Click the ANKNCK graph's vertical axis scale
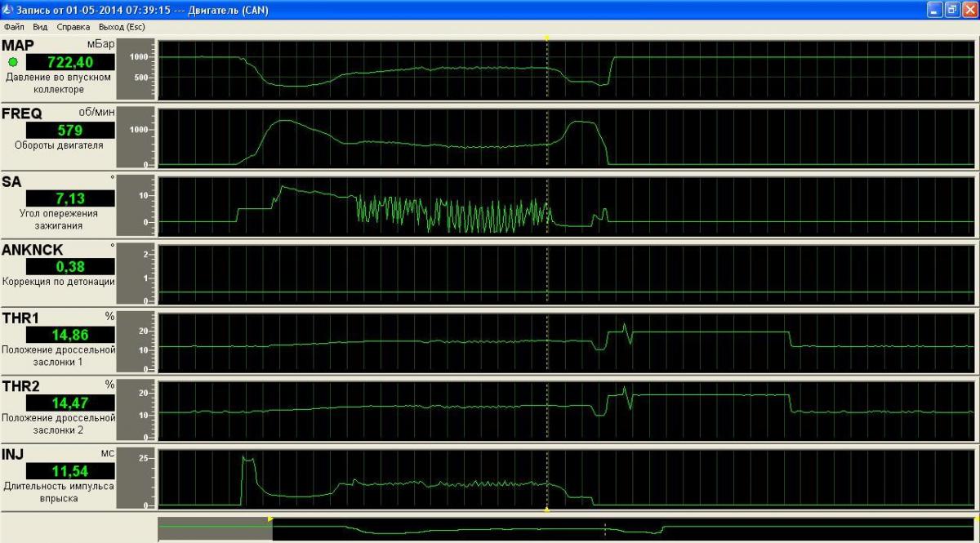This screenshot has width=980, height=543. [136, 273]
